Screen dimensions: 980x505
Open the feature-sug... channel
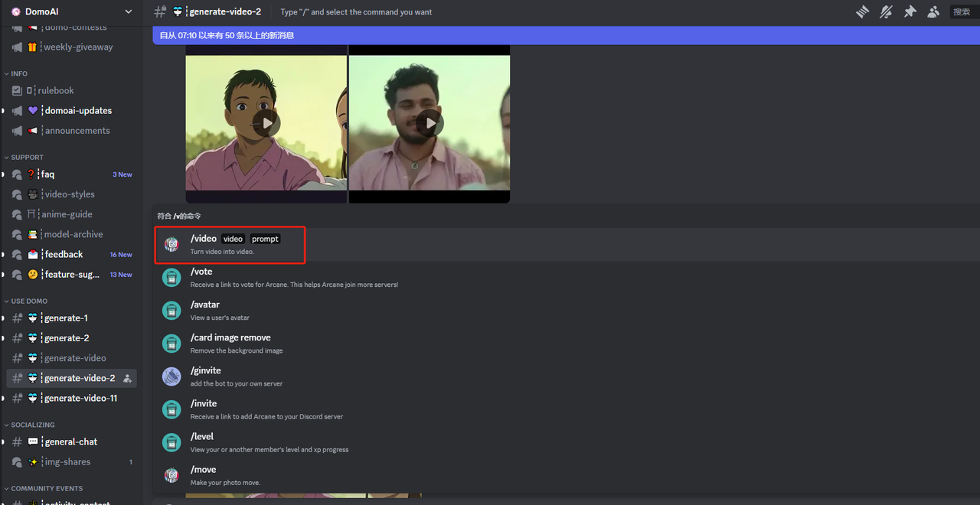tap(71, 274)
